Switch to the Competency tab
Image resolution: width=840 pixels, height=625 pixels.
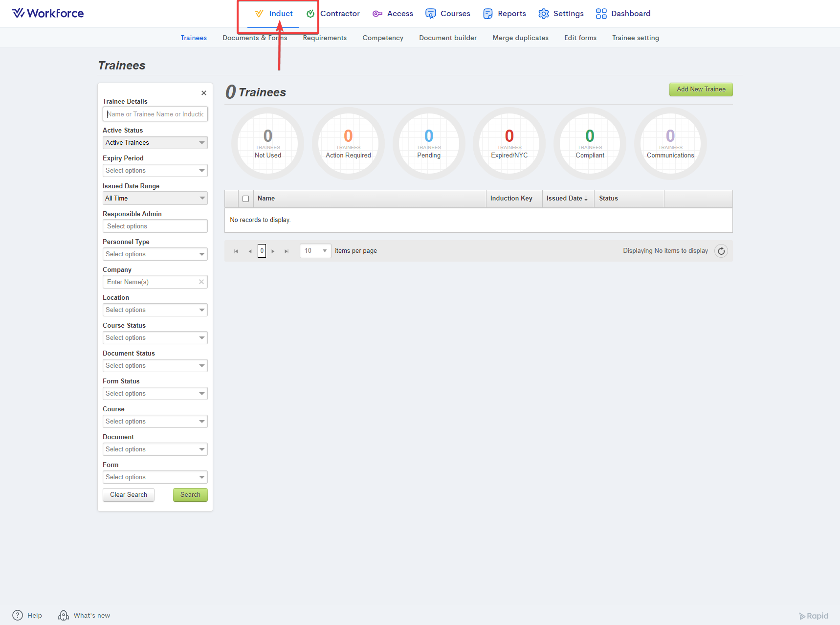click(x=382, y=38)
